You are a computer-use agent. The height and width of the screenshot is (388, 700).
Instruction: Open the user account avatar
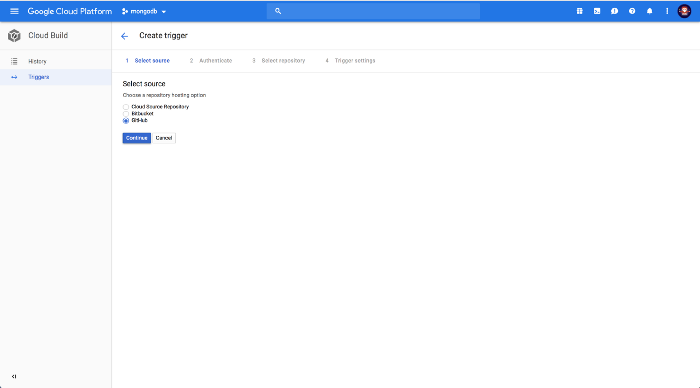click(x=684, y=11)
